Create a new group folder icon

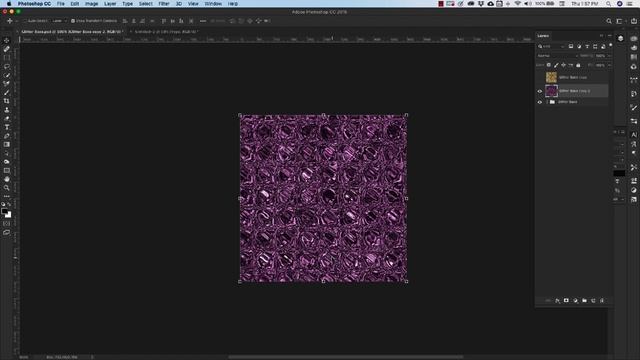coord(584,301)
